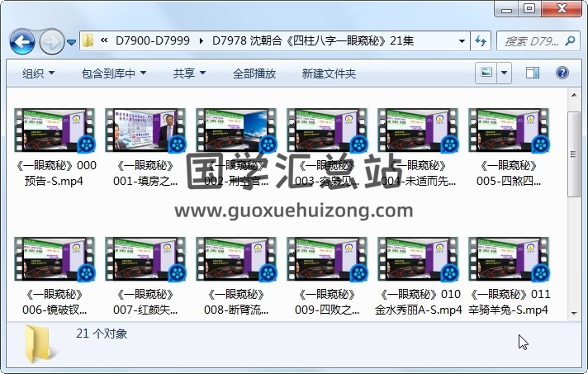Select video 006-镜破钗... thumbnail
This screenshot has height=374, width=588.
click(55, 259)
